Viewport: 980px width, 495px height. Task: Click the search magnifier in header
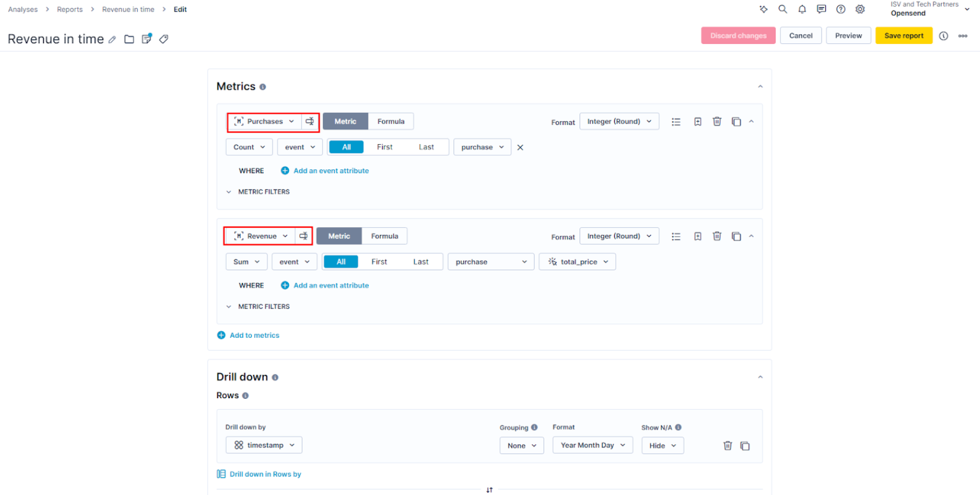(x=783, y=9)
